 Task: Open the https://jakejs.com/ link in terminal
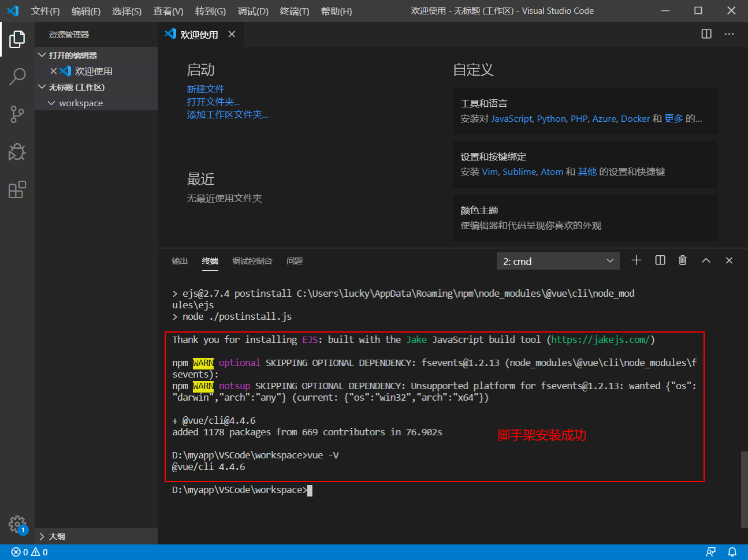coord(600,339)
